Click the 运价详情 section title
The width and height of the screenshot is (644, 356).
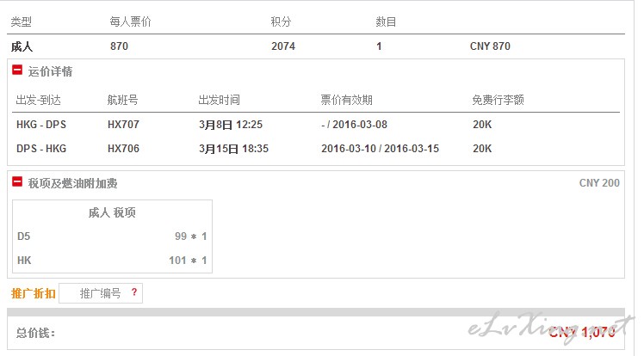coord(50,71)
